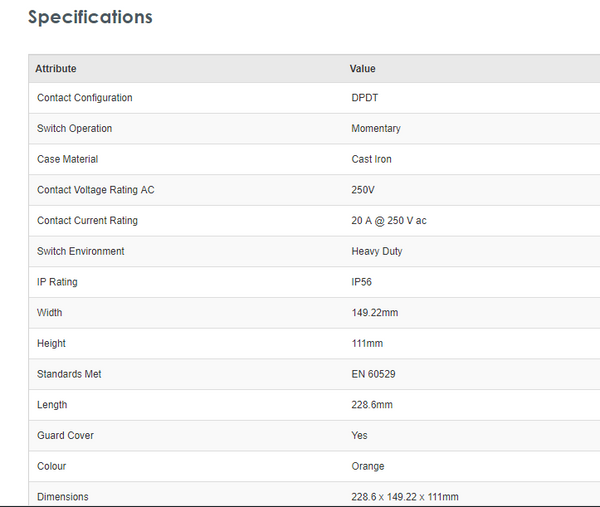
Task: Click the DPDT value cell
Action: coord(365,98)
